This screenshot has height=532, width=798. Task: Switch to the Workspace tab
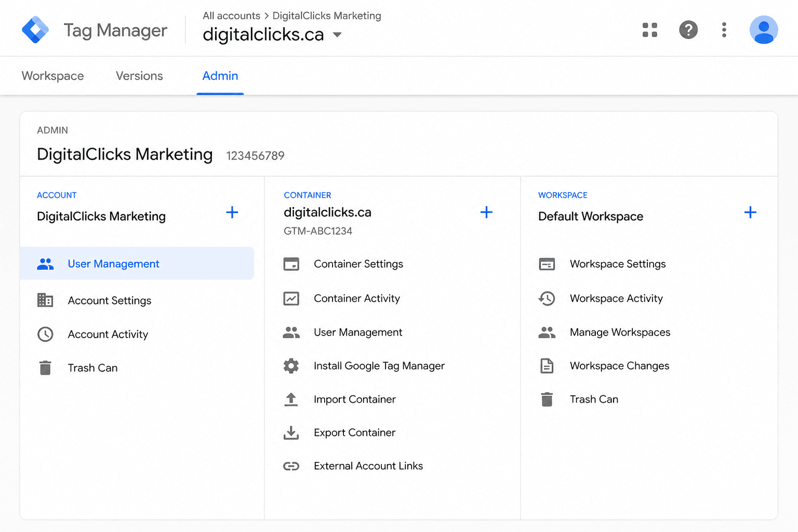click(52, 76)
